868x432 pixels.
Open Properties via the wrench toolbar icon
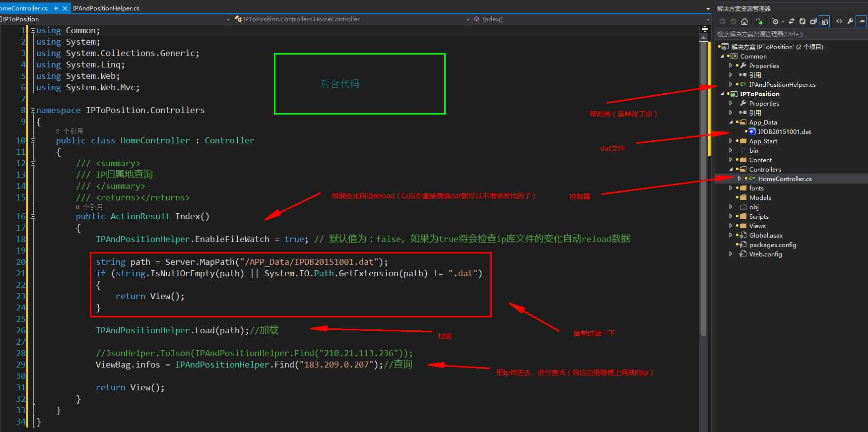850,21
